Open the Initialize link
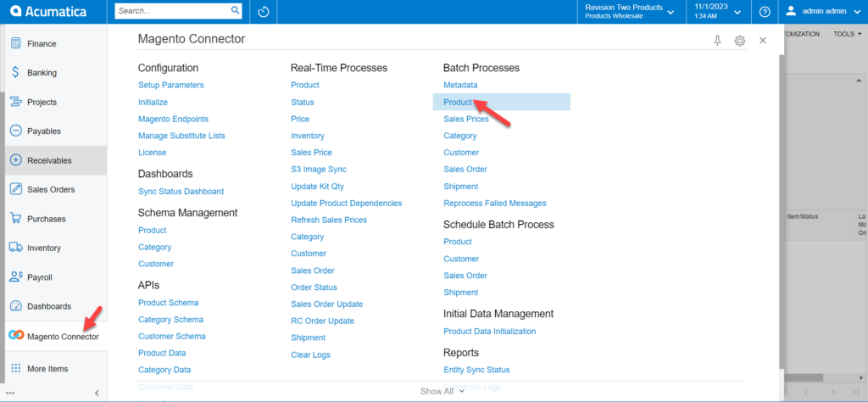The image size is (868, 402). click(153, 103)
